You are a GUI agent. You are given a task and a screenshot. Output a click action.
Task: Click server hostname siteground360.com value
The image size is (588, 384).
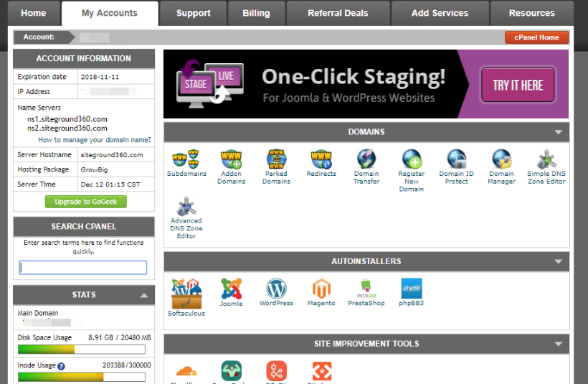click(x=112, y=154)
